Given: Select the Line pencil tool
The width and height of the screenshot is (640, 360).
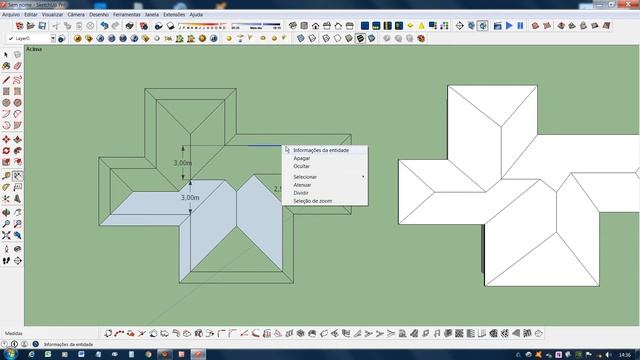Looking at the screenshot, I should point(6,80).
